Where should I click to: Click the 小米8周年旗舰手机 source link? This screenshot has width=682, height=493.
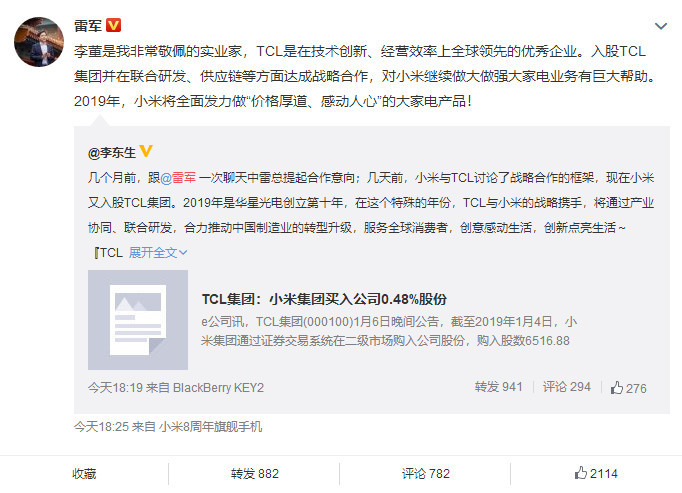211,426
